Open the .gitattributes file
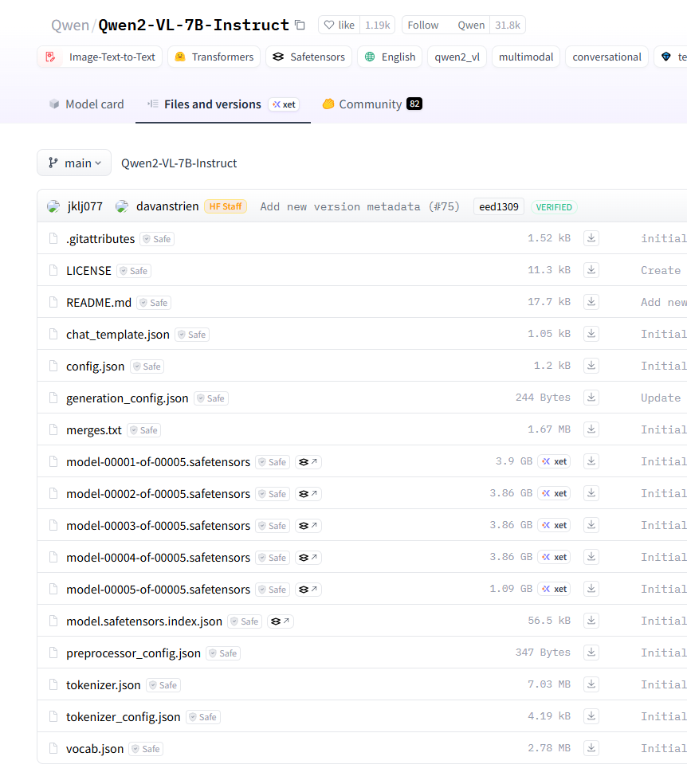The width and height of the screenshot is (687, 784). [100, 239]
